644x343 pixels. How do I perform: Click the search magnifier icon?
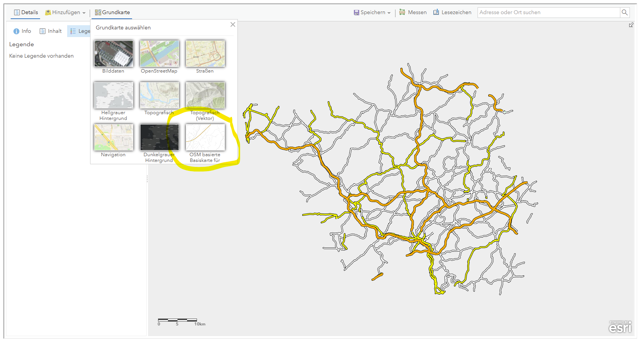coord(625,12)
